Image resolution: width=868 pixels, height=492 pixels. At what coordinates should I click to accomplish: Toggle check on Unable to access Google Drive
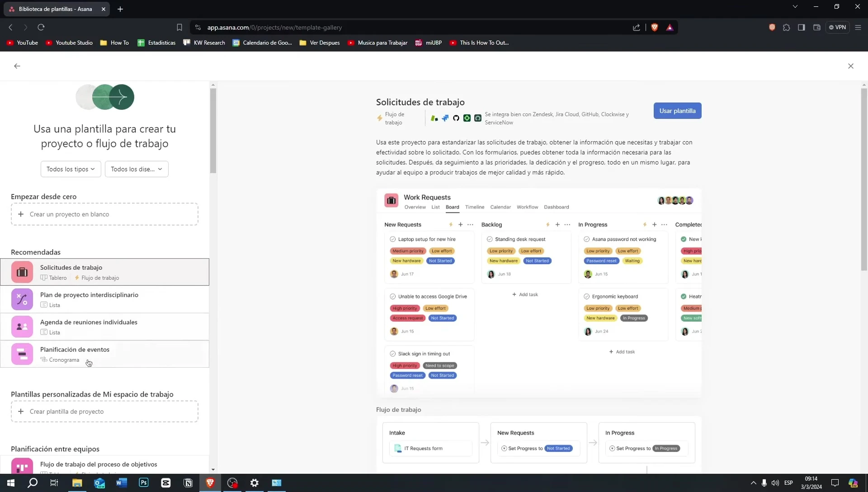point(393,297)
